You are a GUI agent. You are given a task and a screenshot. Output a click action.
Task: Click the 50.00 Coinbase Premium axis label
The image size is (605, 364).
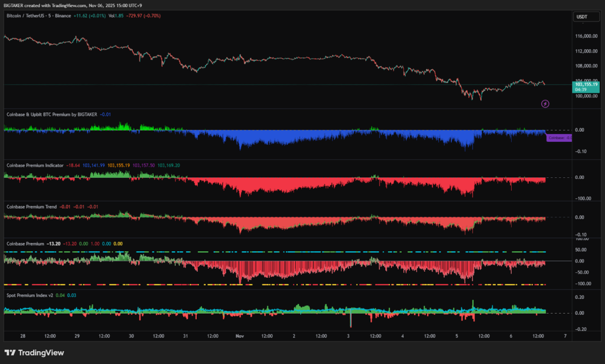tap(581, 250)
